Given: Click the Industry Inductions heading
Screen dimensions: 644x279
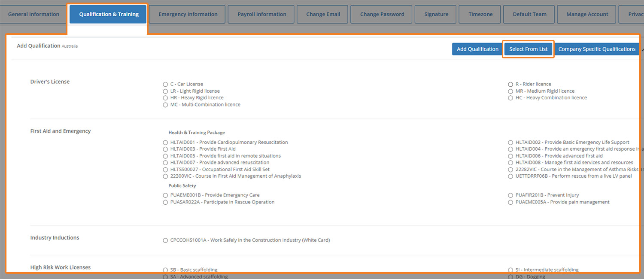Looking at the screenshot, I should pos(55,237).
